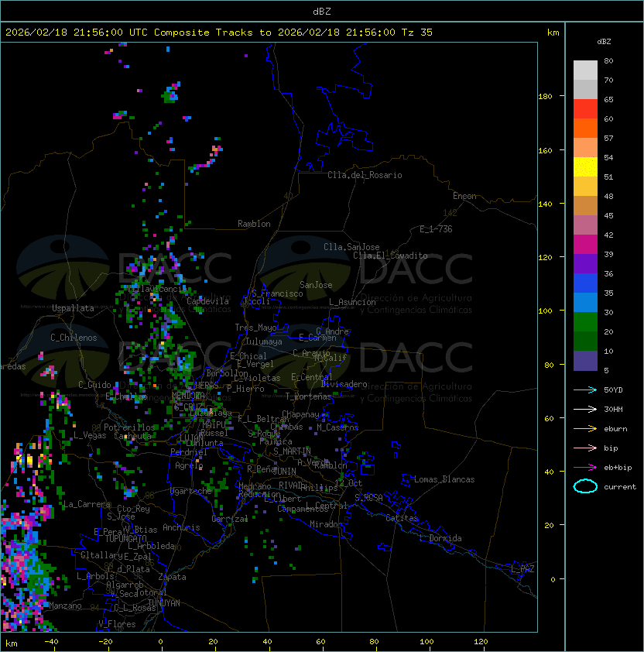Click the E_1-736 label
Viewport: 644px width, 652px height.
pos(436,229)
